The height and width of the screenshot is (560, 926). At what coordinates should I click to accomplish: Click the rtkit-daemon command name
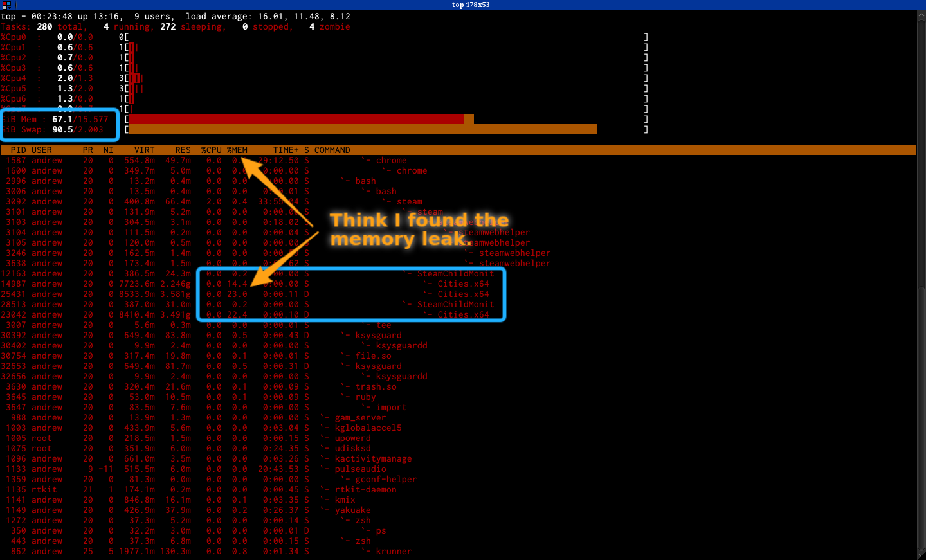366,489
